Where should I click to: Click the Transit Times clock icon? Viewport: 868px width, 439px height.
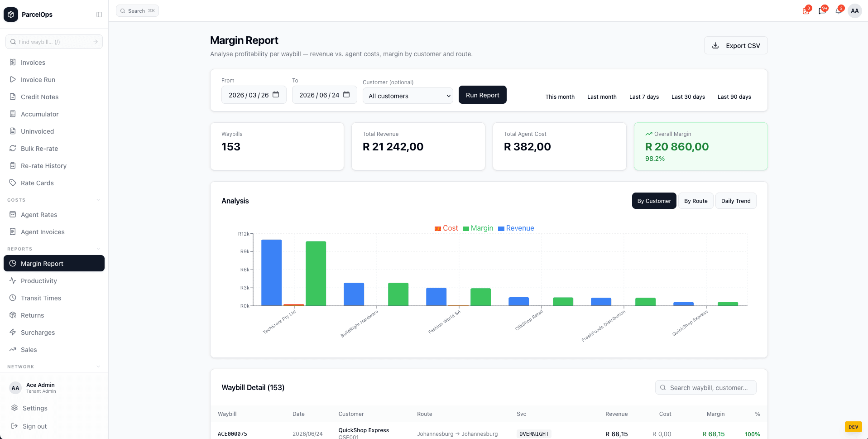point(13,298)
